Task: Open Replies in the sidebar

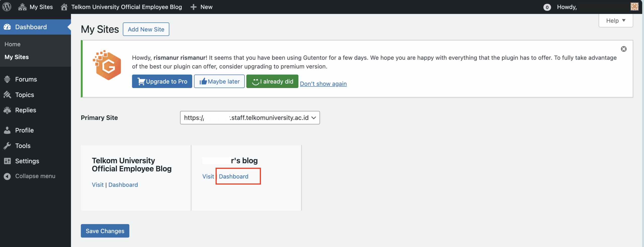Action: [x=25, y=110]
